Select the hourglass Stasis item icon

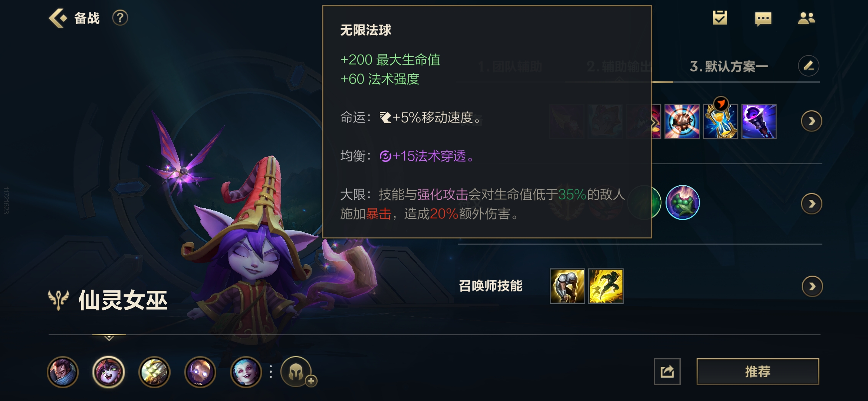(x=720, y=121)
